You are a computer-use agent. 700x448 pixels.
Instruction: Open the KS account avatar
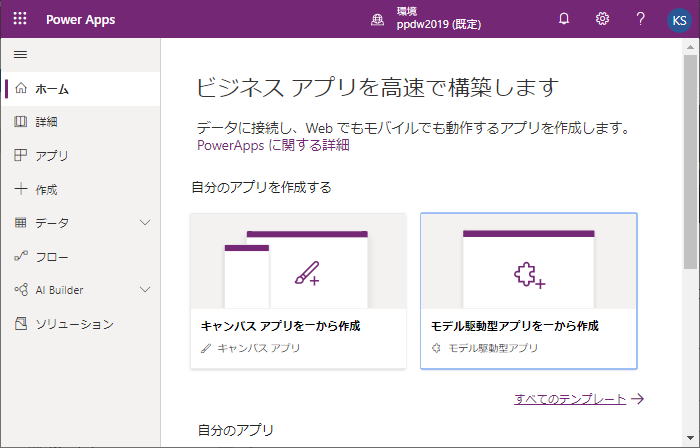(679, 20)
